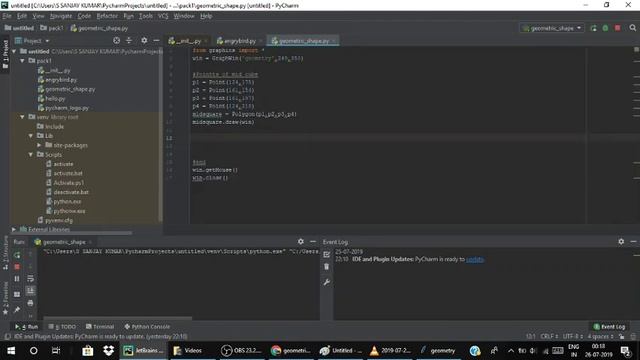The image size is (640, 360).
Task: Open the Project view dropdown
Action: 32,41
